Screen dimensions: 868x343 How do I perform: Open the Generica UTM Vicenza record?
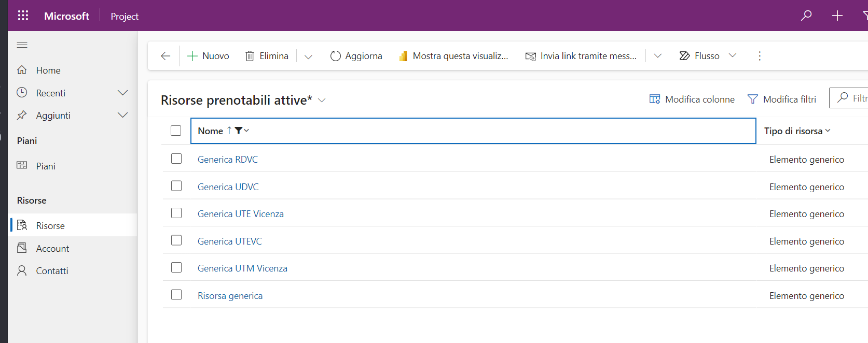(x=242, y=268)
